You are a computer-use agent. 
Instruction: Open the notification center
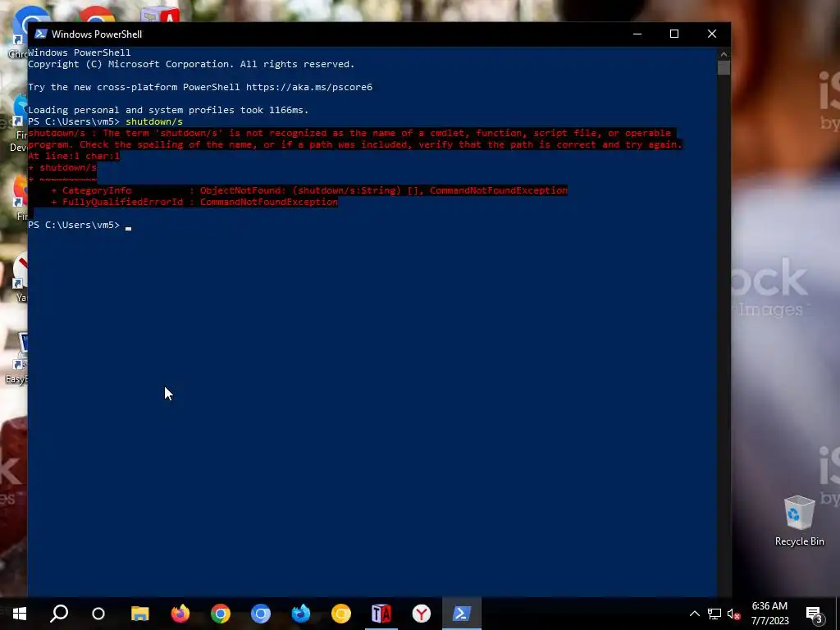815,614
